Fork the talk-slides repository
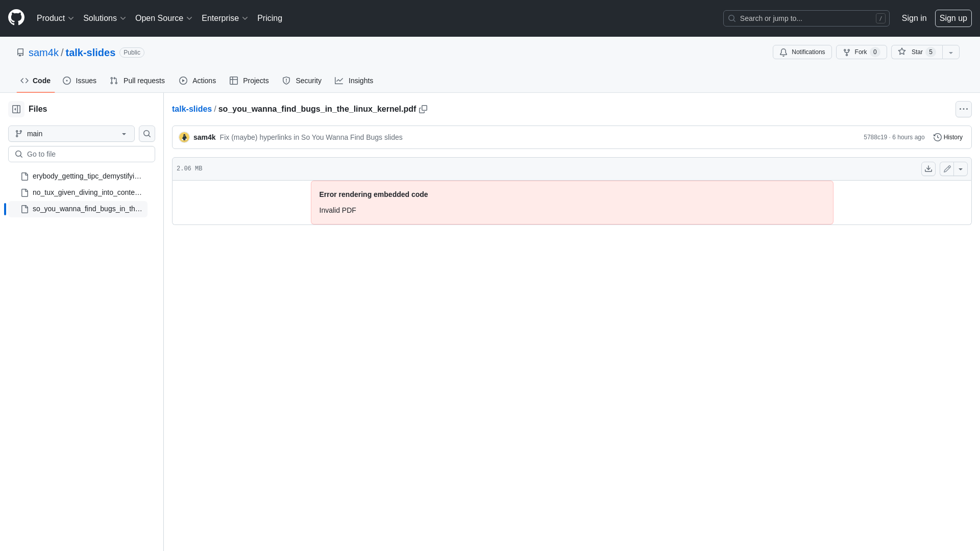 [862, 52]
